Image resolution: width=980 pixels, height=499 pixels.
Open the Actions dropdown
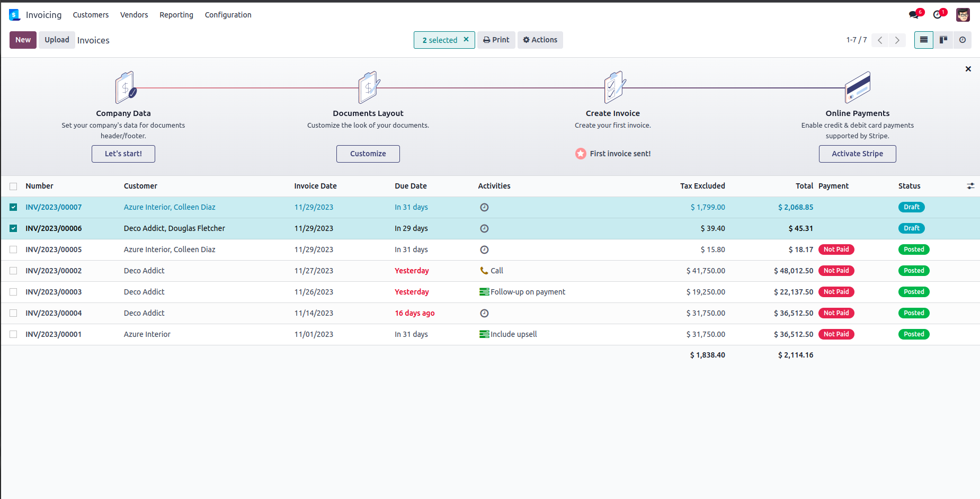click(x=540, y=40)
